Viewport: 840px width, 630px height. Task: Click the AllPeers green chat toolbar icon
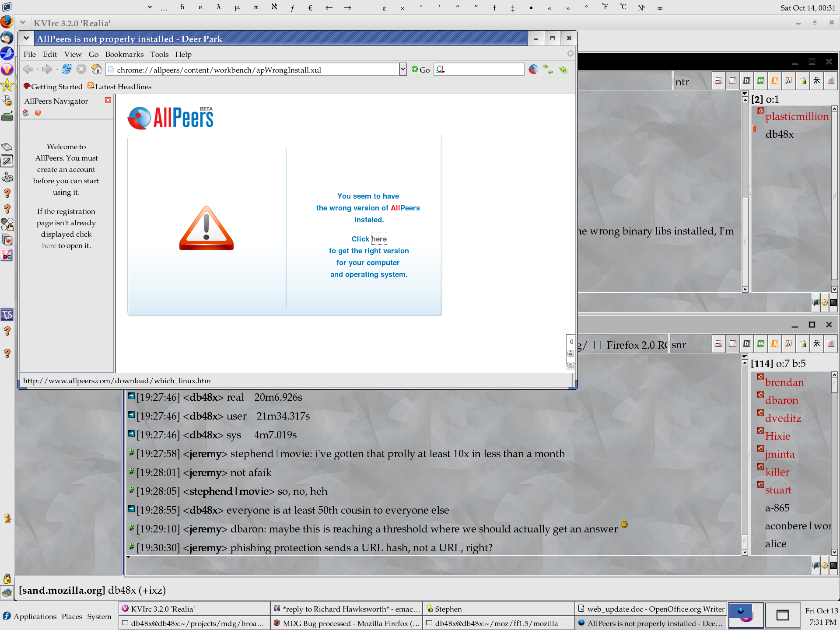[x=563, y=69]
